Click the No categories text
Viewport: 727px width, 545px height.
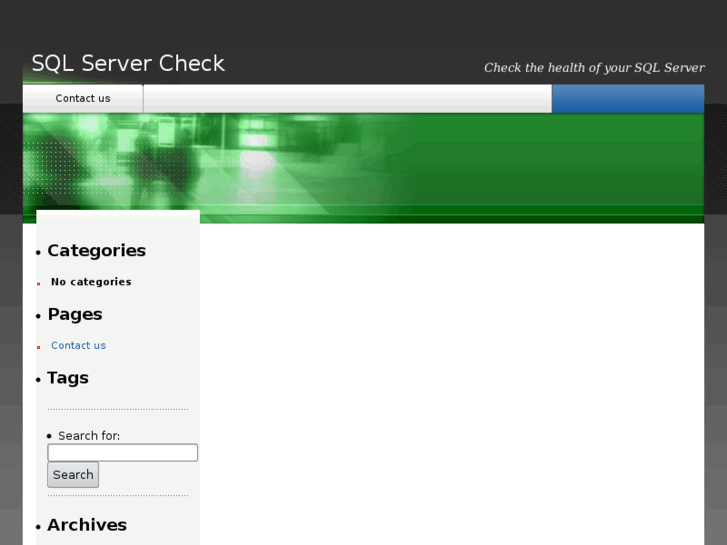pyautogui.click(x=91, y=282)
